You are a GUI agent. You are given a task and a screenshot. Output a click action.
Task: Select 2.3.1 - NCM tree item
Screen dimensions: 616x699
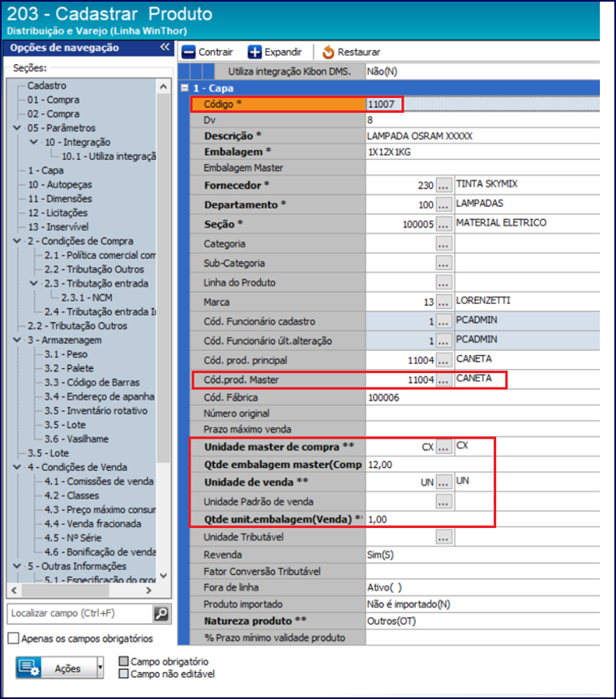coord(87,298)
